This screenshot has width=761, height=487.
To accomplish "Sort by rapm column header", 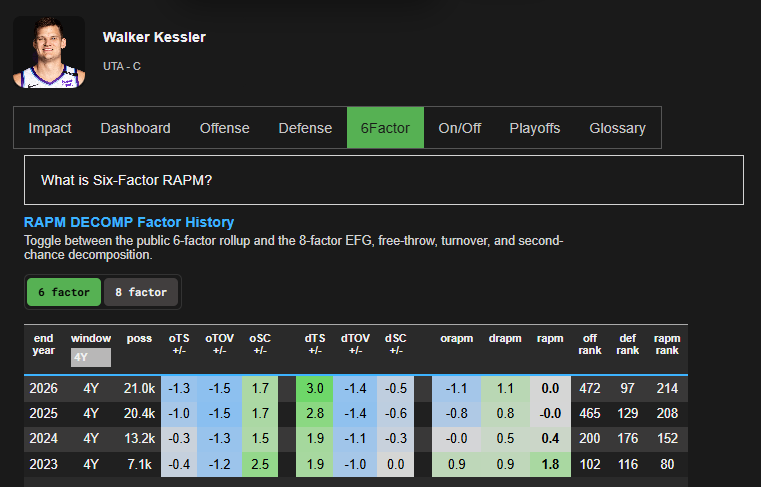I will tap(550, 338).
